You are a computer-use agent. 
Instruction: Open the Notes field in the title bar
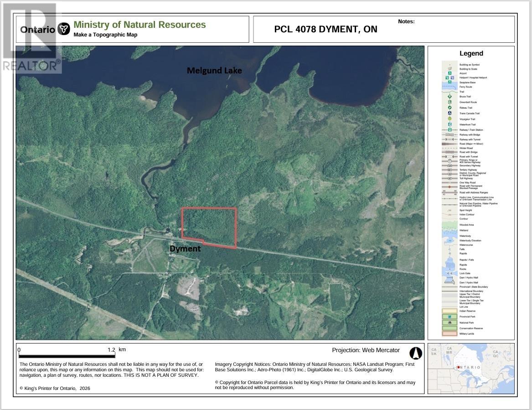406,21
